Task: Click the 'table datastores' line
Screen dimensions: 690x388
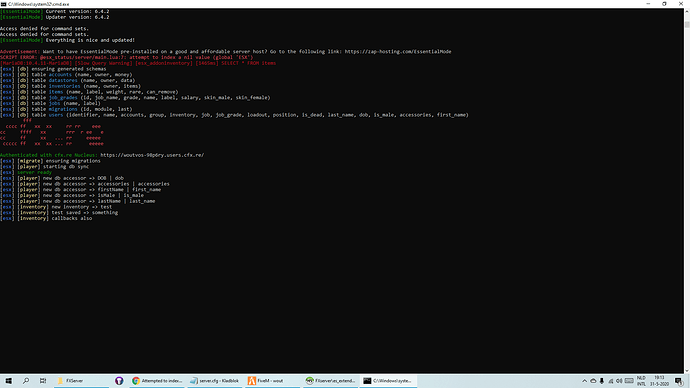Action: click(67, 80)
